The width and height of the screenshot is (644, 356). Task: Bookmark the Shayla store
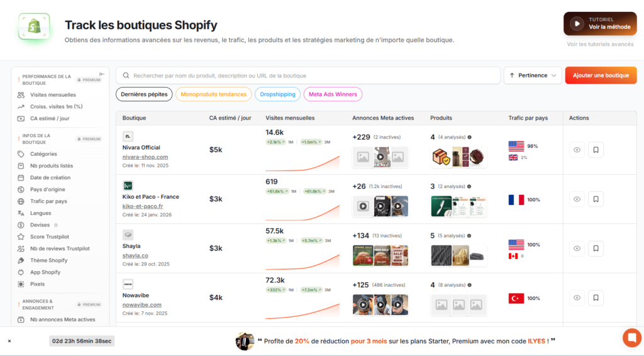click(596, 248)
